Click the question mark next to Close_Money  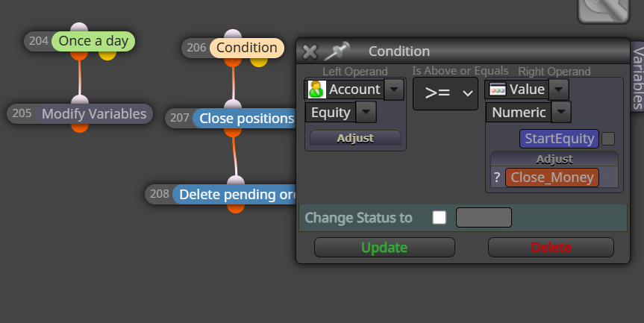pyautogui.click(x=497, y=178)
